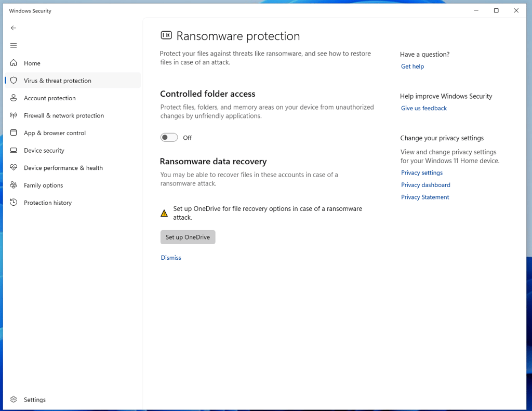This screenshot has height=411, width=532.
Task: Click the Home house icon
Action: [x=14, y=63]
